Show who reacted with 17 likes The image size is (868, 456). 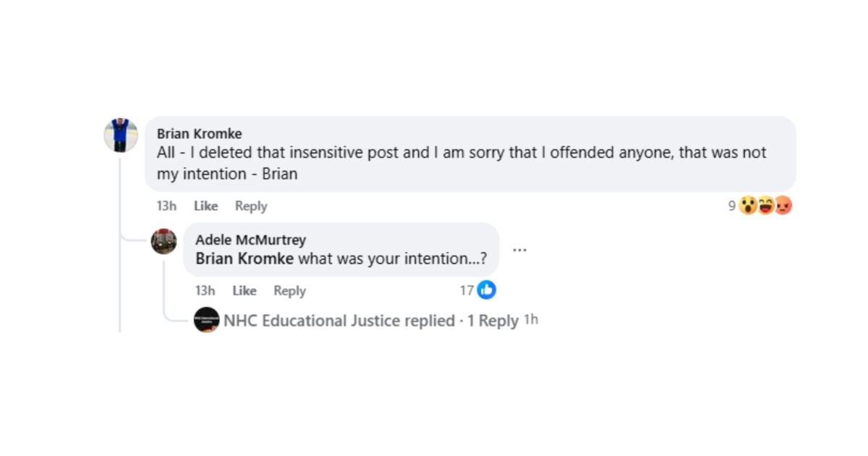[x=467, y=290]
